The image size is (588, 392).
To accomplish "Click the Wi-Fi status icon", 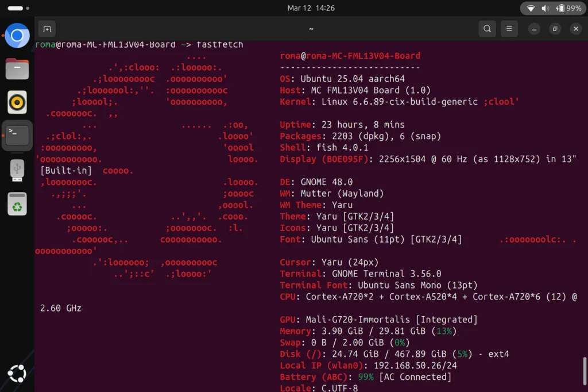I will pyautogui.click(x=531, y=8).
